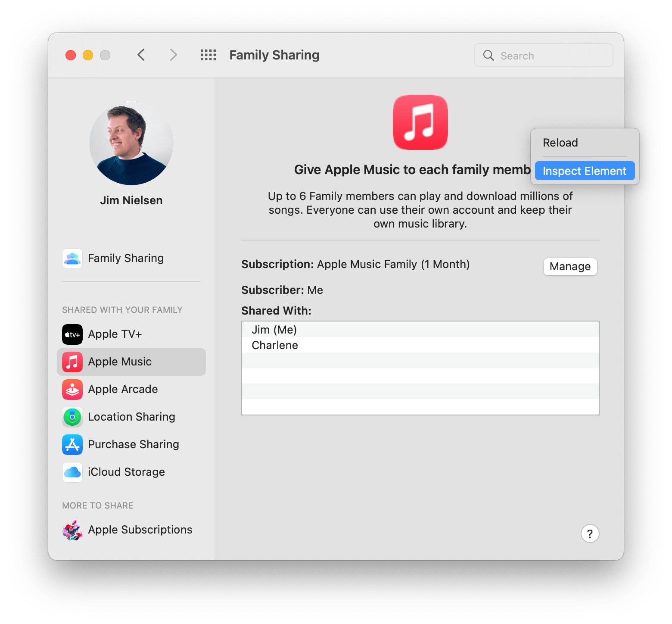The height and width of the screenshot is (624, 672).
Task: Click the Subscriber: Me text
Action: pyautogui.click(x=282, y=290)
